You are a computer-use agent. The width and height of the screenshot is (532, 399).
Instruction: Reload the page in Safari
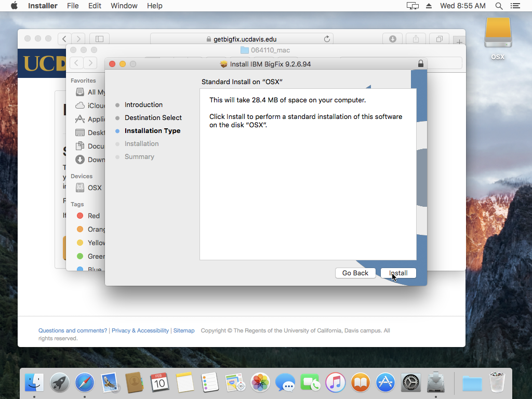pyautogui.click(x=327, y=39)
